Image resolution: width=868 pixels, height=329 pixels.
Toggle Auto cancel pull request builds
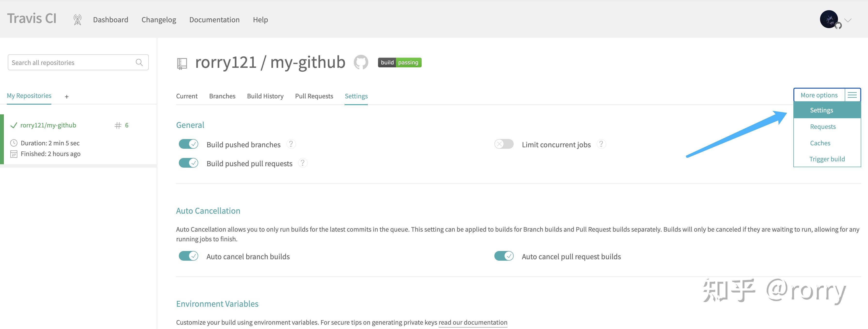504,256
